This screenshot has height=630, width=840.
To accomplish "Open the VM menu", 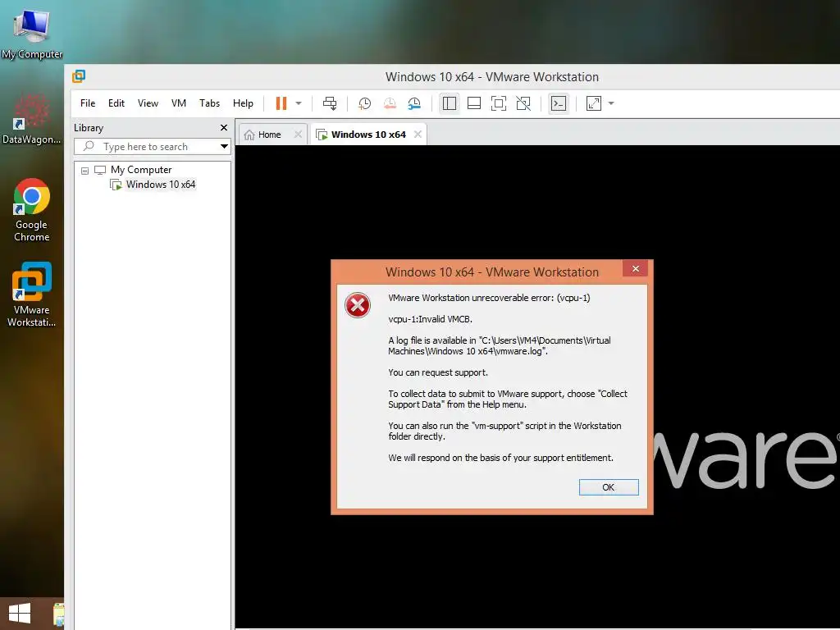I will 179,103.
